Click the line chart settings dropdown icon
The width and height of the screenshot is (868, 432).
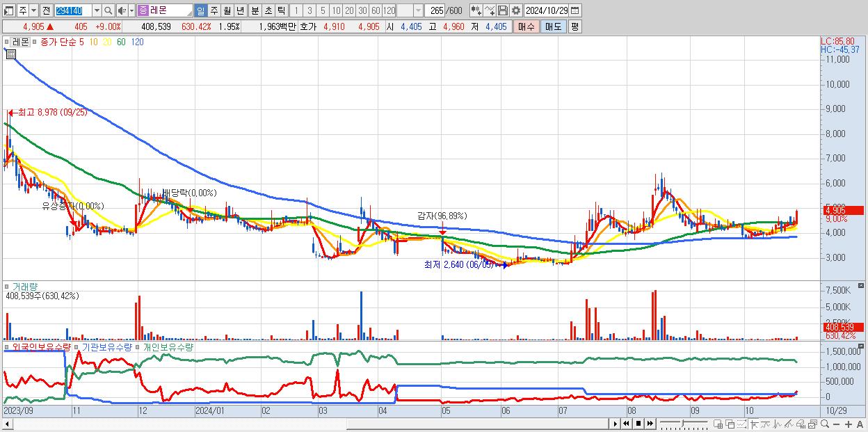point(490,10)
